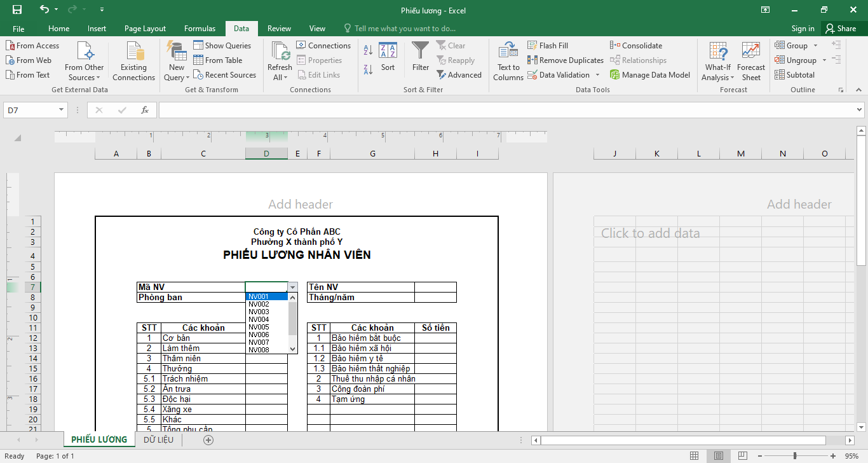Apply Flash Fill

(548, 46)
